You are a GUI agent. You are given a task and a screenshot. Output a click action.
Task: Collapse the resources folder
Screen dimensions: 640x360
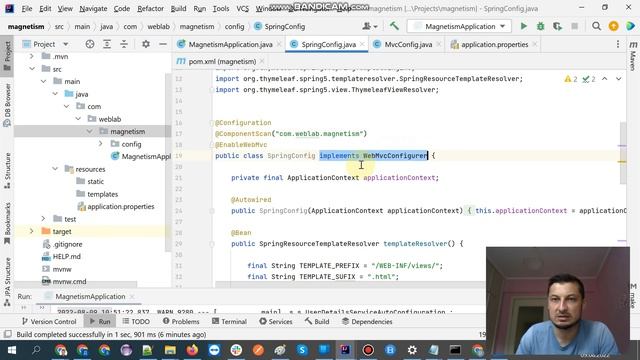click(x=55, y=169)
